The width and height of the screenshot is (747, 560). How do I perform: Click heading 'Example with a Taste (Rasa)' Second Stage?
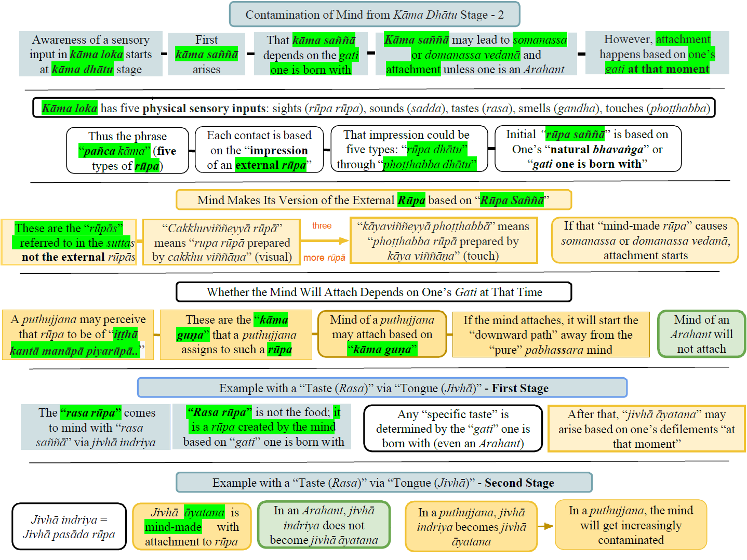[384, 483]
